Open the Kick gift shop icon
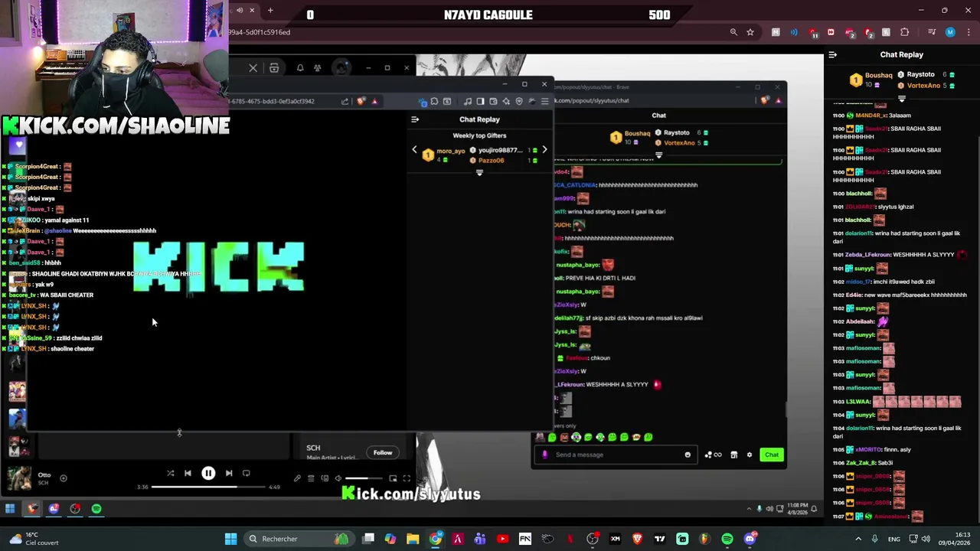The width and height of the screenshot is (980, 551). pos(733,455)
